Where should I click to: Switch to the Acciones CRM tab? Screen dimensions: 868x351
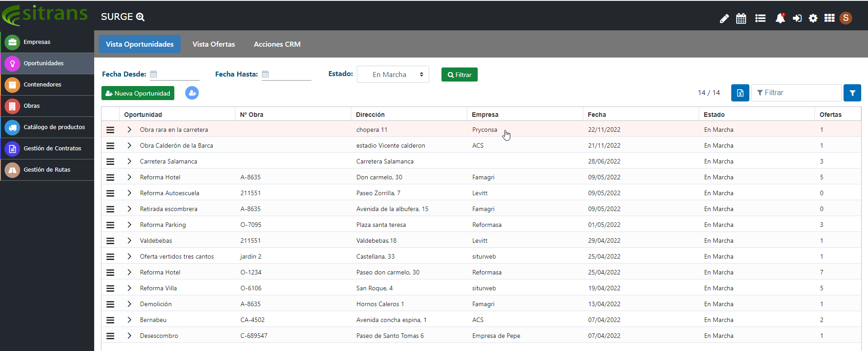coord(277,44)
